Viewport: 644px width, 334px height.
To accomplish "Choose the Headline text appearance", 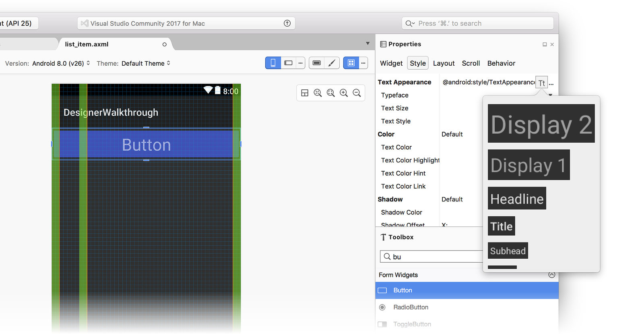I will [517, 198].
